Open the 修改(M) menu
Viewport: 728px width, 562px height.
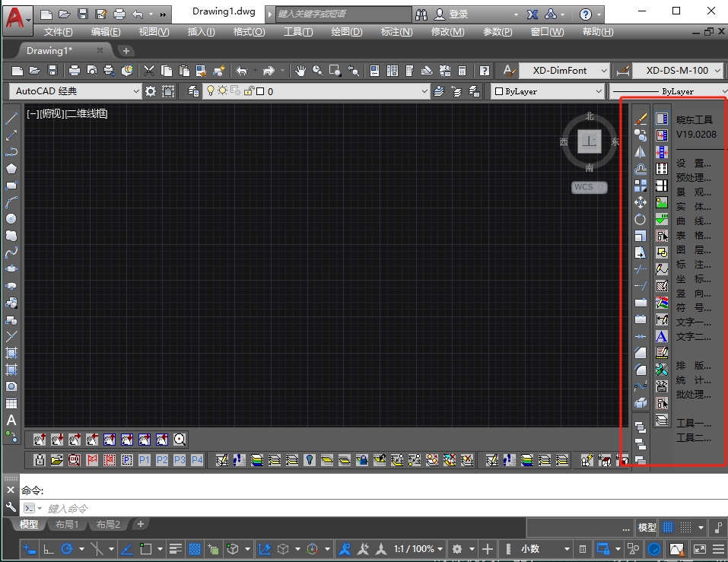point(447,31)
